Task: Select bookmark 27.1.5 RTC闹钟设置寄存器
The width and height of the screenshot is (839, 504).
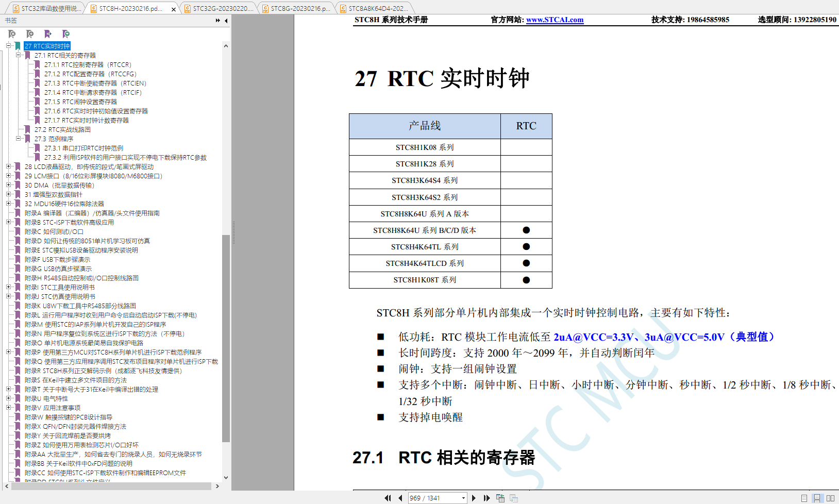Action: pos(80,102)
